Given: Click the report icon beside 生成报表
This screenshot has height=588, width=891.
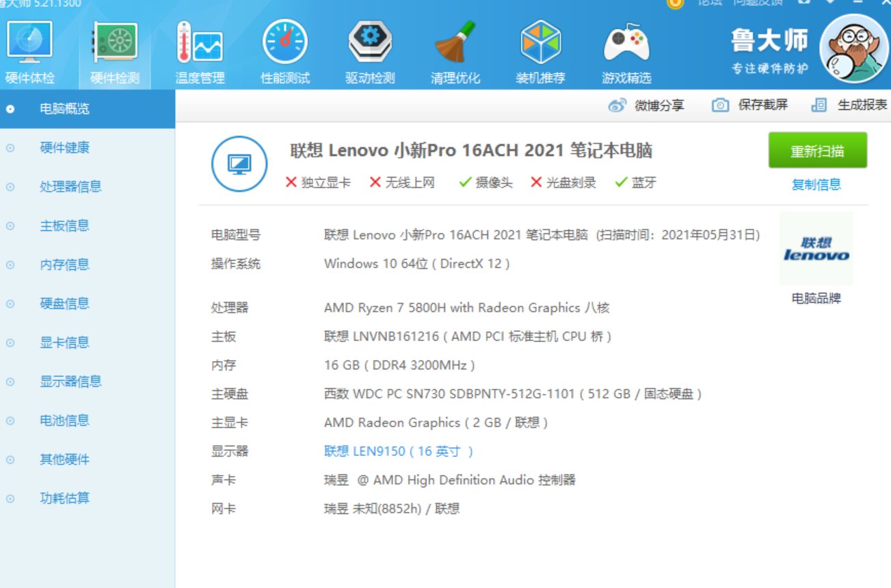Looking at the screenshot, I should [x=819, y=105].
